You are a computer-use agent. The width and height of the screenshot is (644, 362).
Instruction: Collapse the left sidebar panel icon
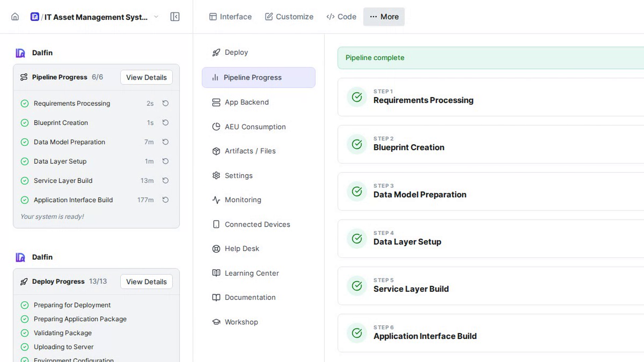point(175,17)
